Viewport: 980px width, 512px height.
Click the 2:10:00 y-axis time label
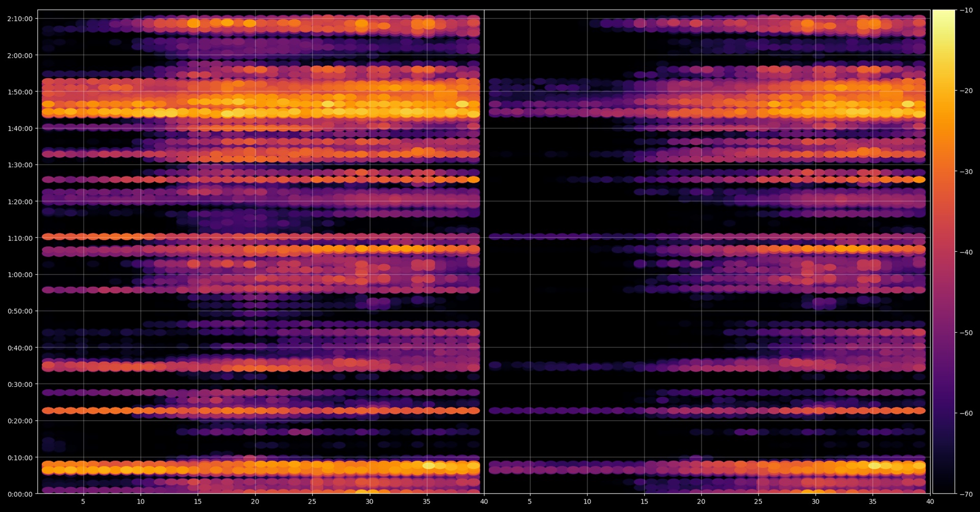pyautogui.click(x=20, y=19)
